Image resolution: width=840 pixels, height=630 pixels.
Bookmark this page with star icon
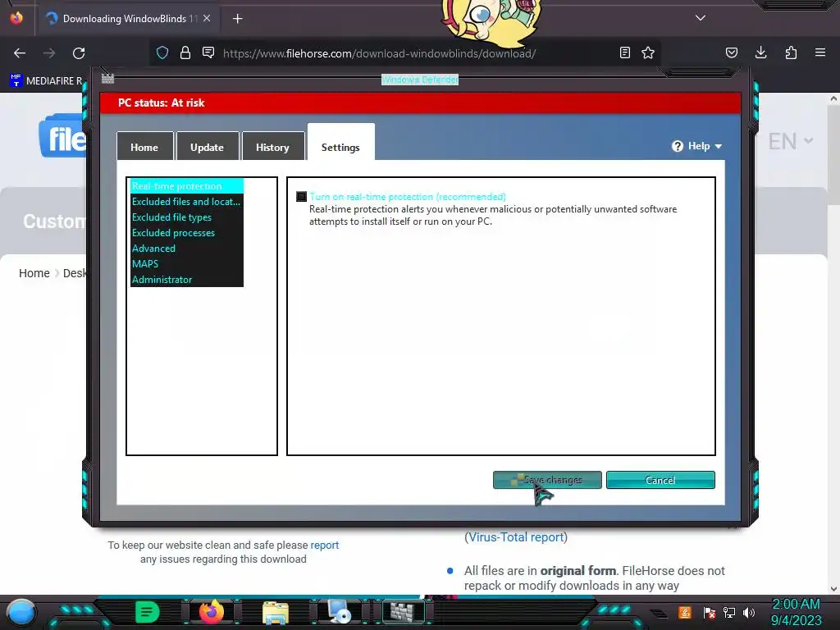click(648, 52)
